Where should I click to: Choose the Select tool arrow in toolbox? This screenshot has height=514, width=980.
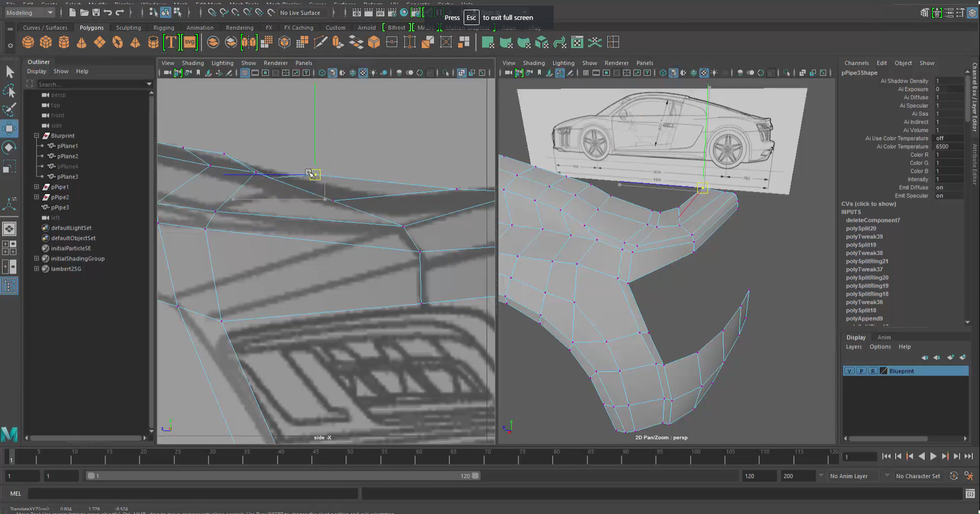pos(9,72)
